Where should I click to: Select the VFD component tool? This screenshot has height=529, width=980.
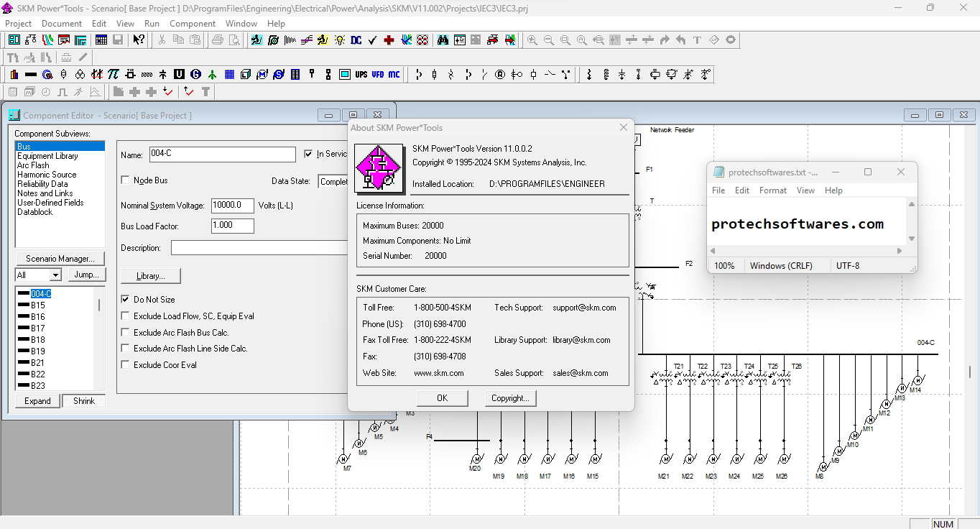377,74
